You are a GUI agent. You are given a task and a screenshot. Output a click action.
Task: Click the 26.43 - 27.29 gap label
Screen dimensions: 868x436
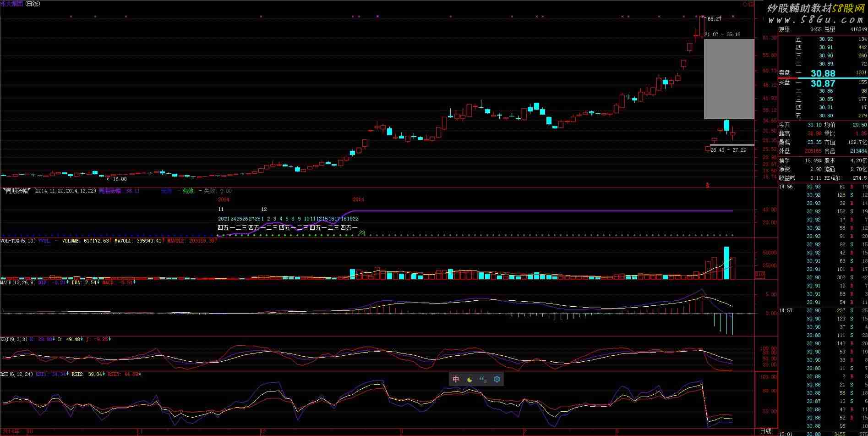(x=728, y=150)
